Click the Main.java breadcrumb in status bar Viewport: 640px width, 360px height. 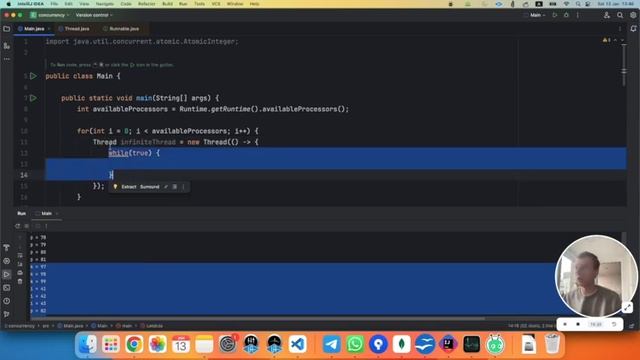click(x=71, y=326)
